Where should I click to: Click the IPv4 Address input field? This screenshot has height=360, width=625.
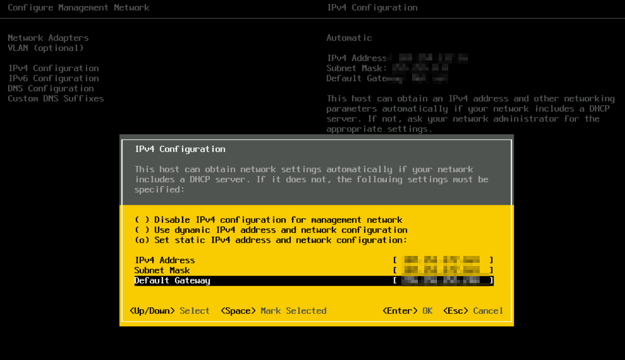pyautogui.click(x=443, y=260)
